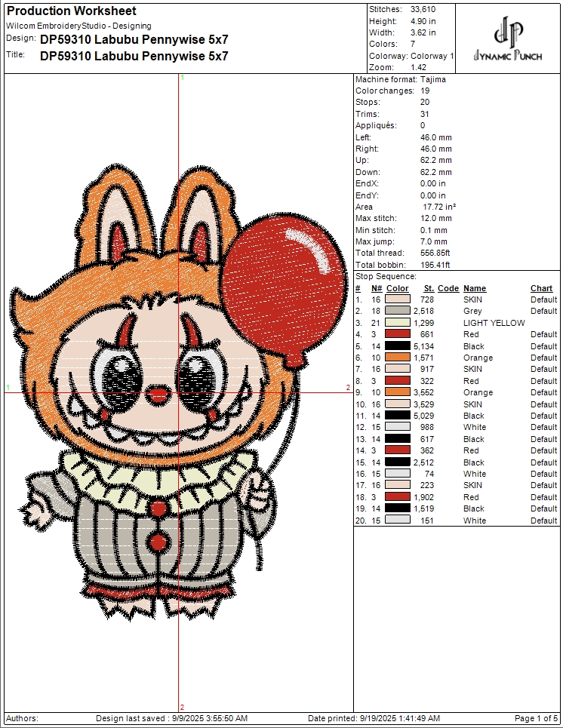Screen dimensions: 563x728
Task: Click the Design name 'DP59310 Labubu Pennywise 5x7'
Action: point(134,39)
